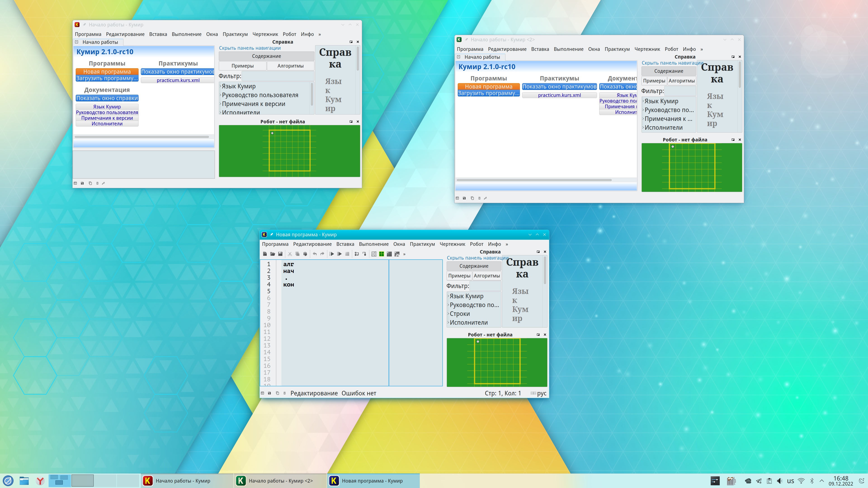Open Выполнение menu in Новая программа window
Viewport: 868px width, 488px height.
pyautogui.click(x=373, y=244)
